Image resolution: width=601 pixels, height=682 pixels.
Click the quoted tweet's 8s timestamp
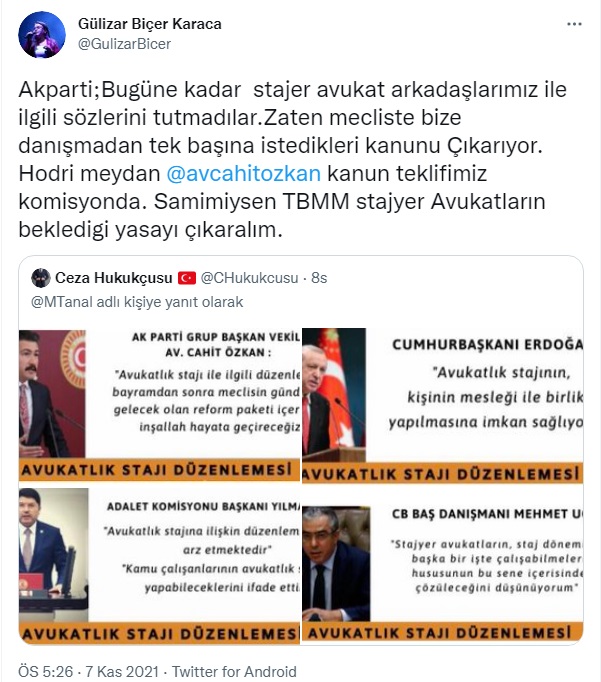(x=319, y=277)
